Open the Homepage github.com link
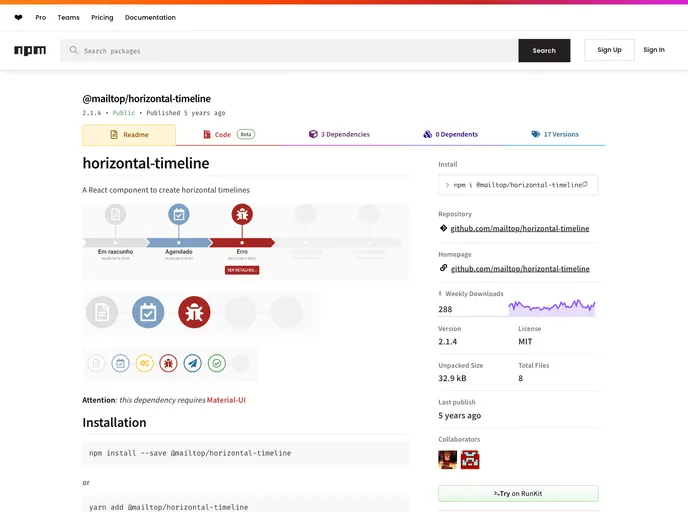The image size is (688, 512). tap(520, 269)
